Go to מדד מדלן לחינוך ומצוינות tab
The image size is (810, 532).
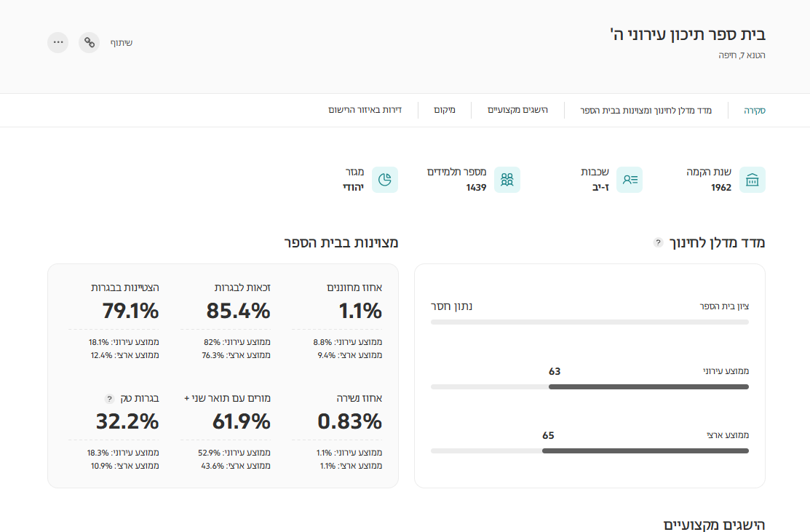click(646, 111)
